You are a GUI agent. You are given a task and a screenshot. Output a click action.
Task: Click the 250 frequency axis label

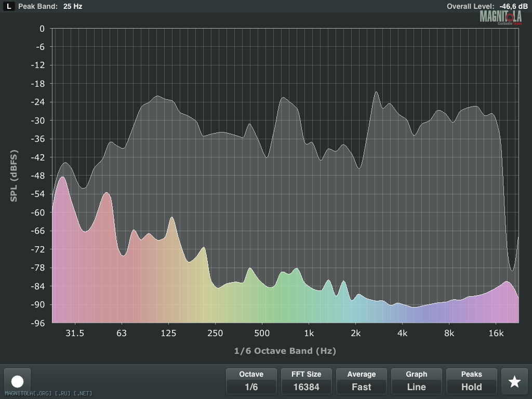coord(215,333)
